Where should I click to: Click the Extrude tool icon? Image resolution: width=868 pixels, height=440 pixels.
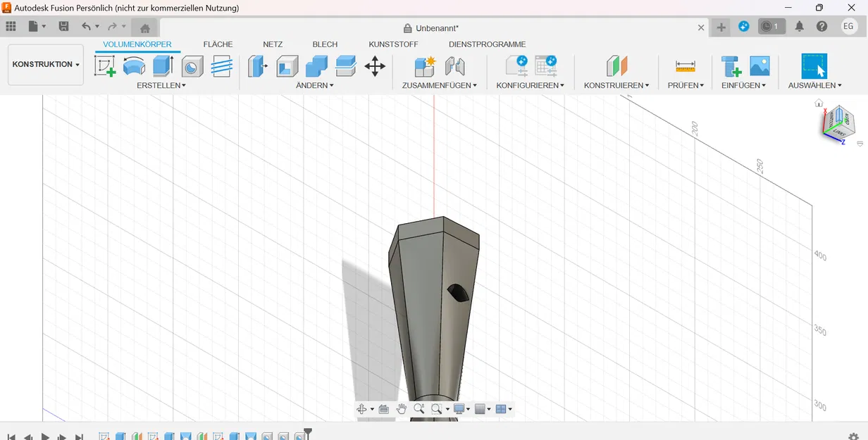tap(163, 67)
